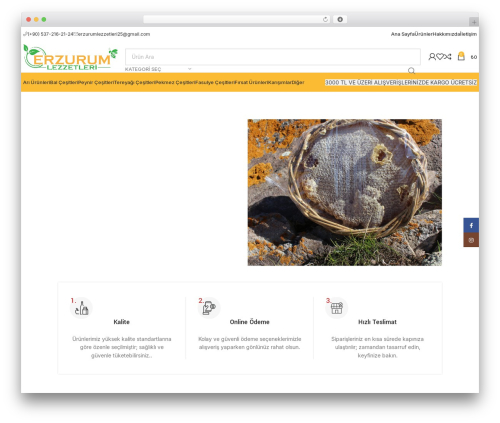Screen dimensions: 500x423
Task: Click the Erzurum Lezzetleri logo
Action: click(x=70, y=57)
